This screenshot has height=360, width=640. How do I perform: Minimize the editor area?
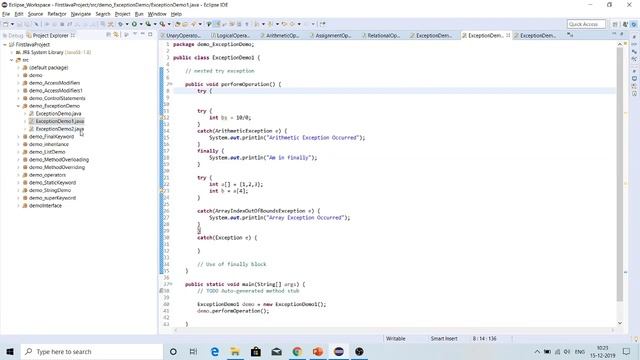(x=614, y=34)
